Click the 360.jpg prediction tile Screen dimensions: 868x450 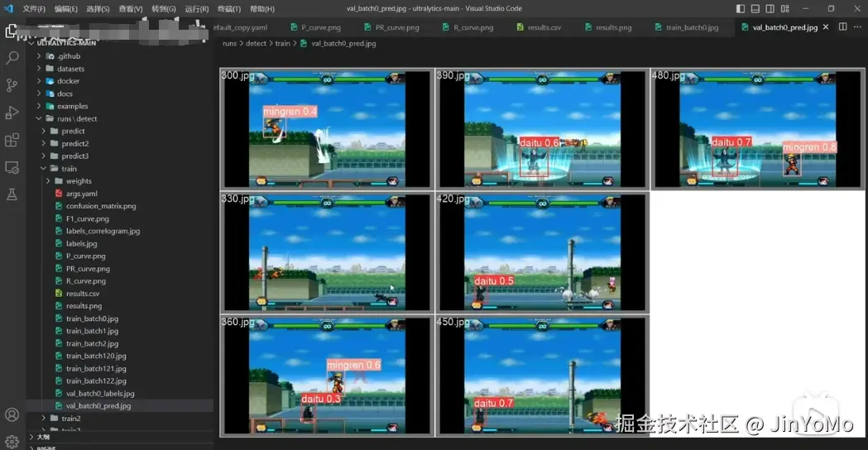[x=327, y=376]
